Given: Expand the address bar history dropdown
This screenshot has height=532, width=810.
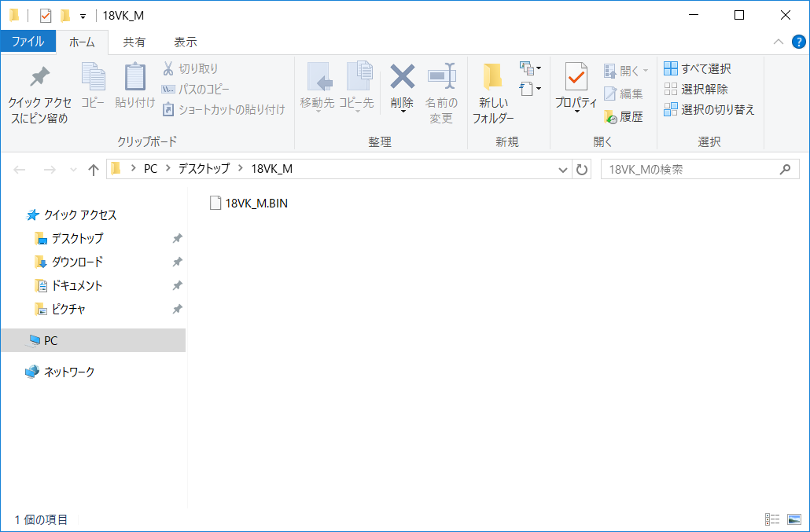Looking at the screenshot, I should tap(563, 170).
